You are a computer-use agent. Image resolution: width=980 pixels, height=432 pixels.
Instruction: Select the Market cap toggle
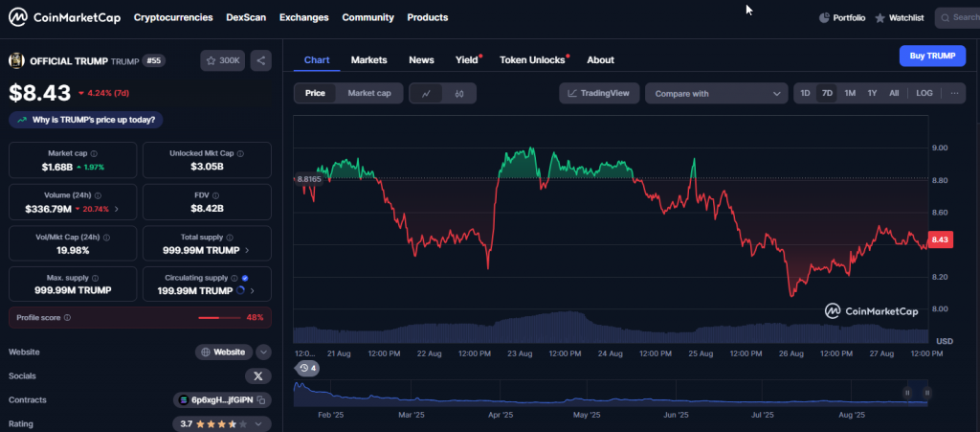pos(369,93)
